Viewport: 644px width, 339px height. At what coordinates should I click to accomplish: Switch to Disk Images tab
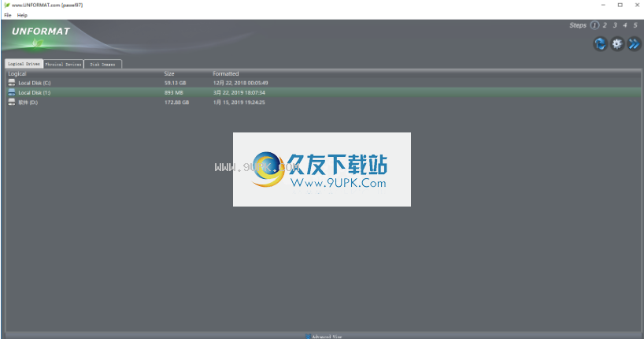102,64
